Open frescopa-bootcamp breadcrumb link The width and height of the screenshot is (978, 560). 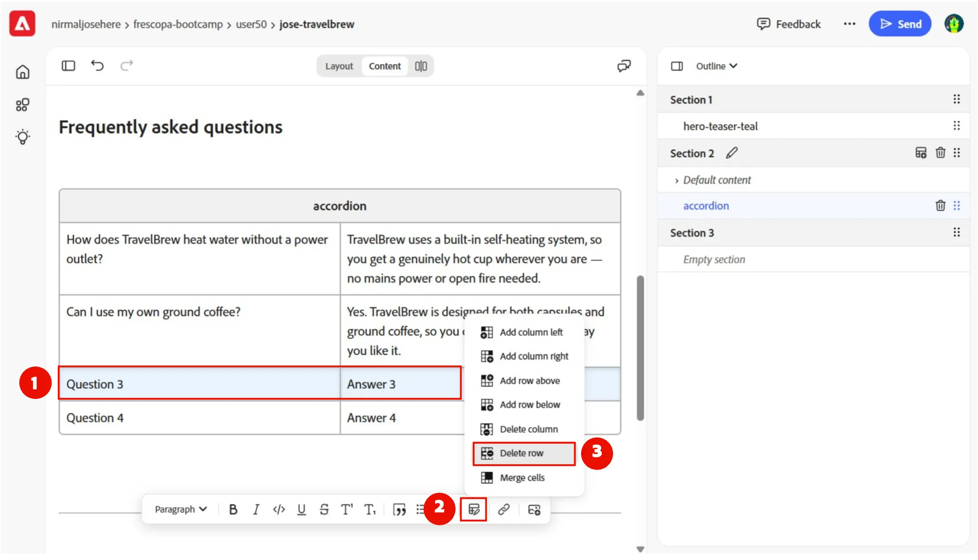tap(178, 24)
